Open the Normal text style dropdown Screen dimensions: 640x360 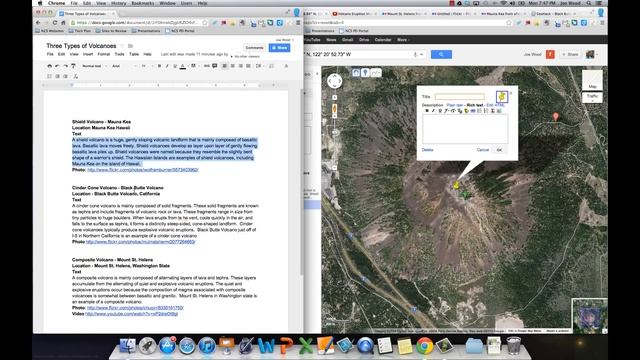94,66
